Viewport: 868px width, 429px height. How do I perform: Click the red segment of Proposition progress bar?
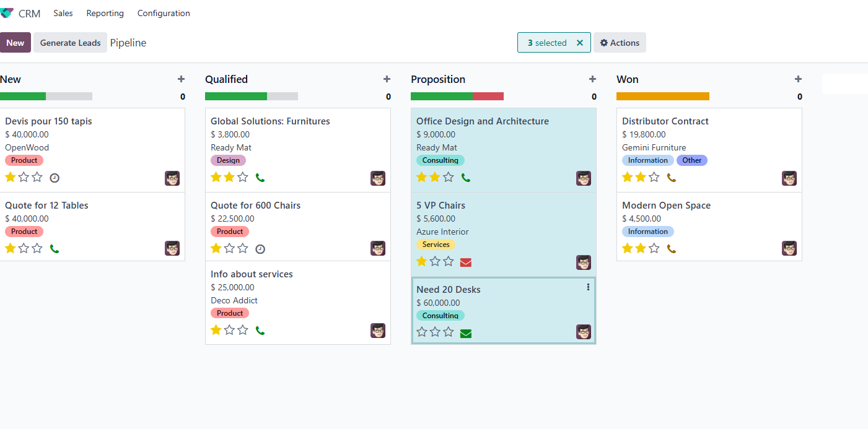pos(488,96)
